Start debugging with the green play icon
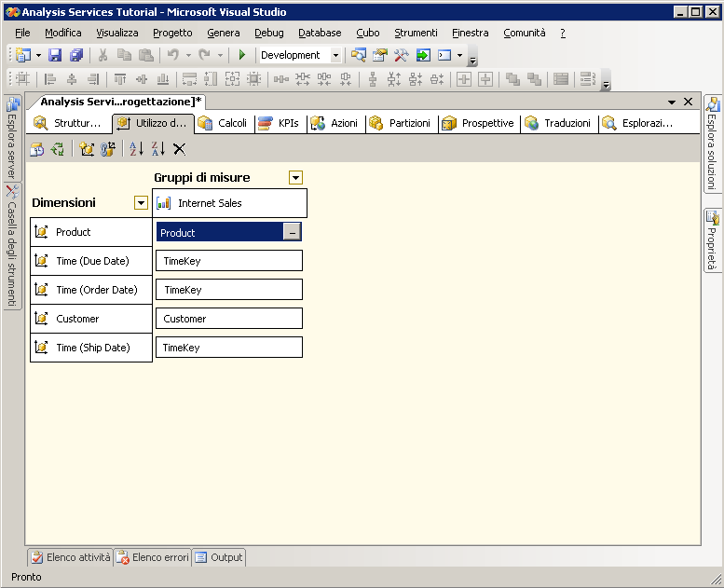This screenshot has height=588, width=724. (x=242, y=55)
